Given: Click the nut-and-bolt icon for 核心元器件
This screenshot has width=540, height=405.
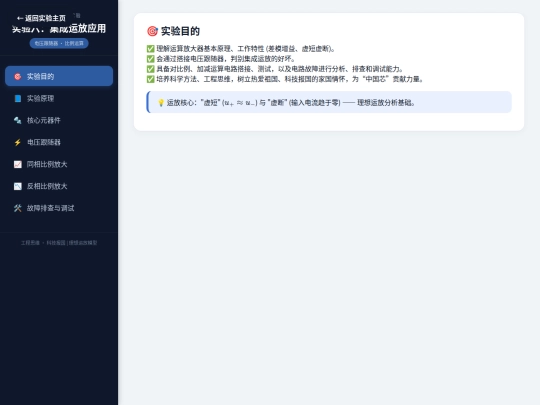Looking at the screenshot, I should pyautogui.click(x=18, y=120).
